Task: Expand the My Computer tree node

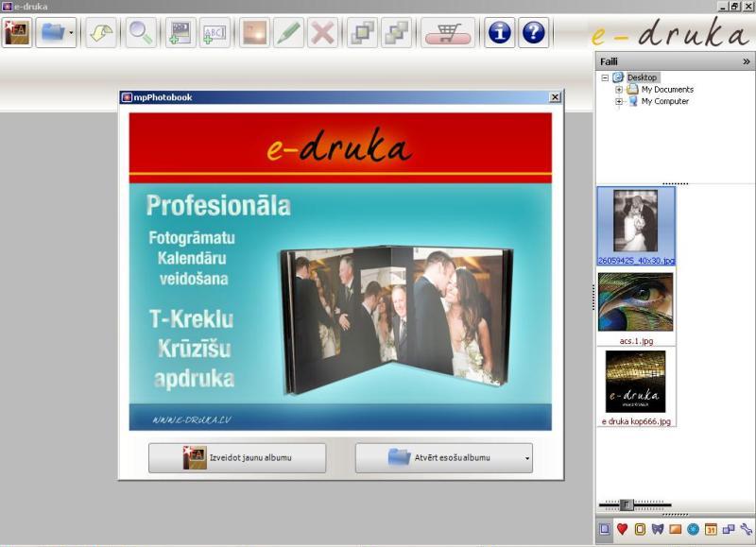Action: point(619,102)
